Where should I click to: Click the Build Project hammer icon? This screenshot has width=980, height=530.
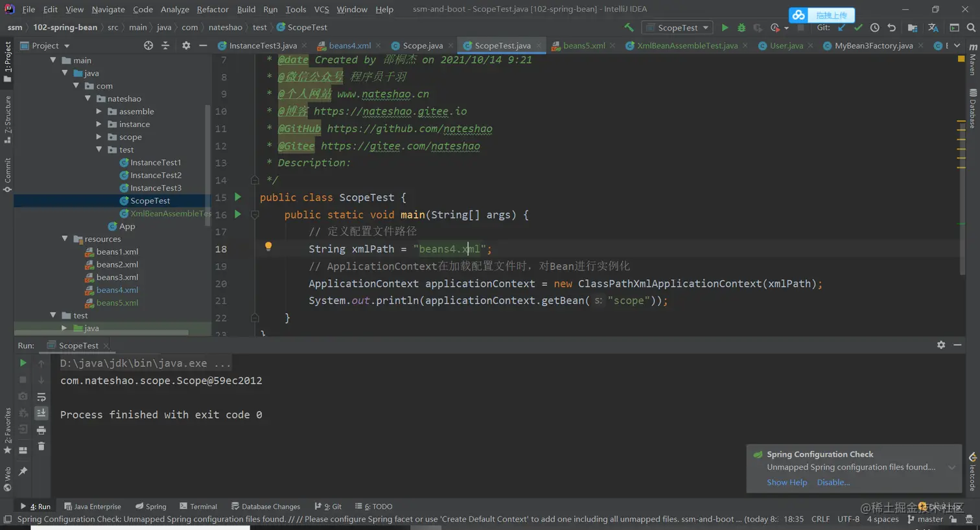coord(629,27)
